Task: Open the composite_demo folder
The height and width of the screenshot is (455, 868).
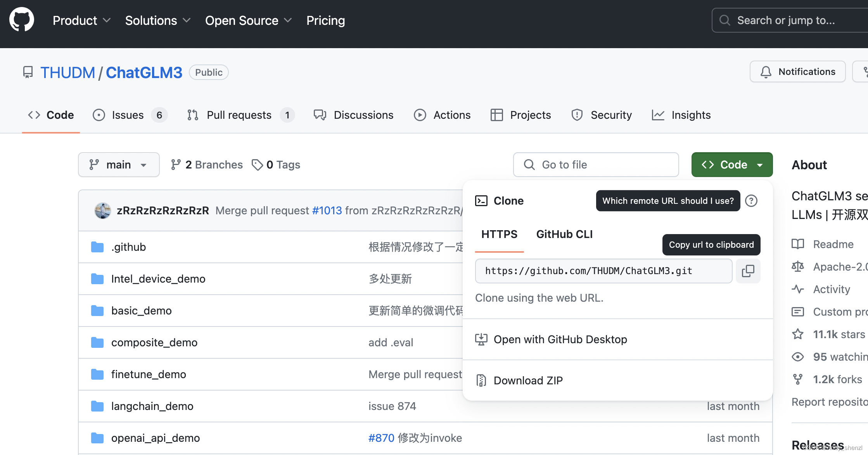Action: tap(154, 342)
